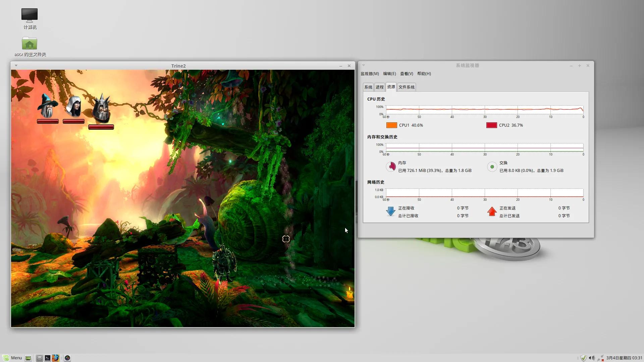Open the 监视器(M) menu
Screen dimensions: 644x362
click(370, 74)
